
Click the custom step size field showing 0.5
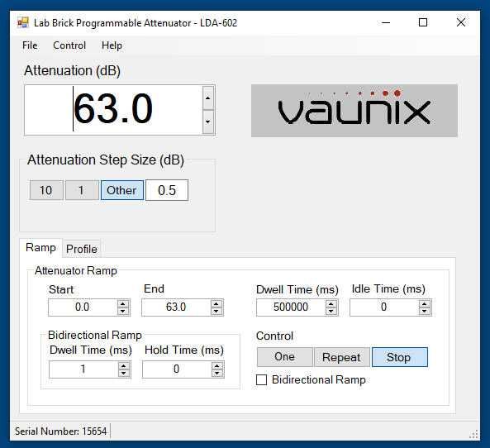(167, 190)
